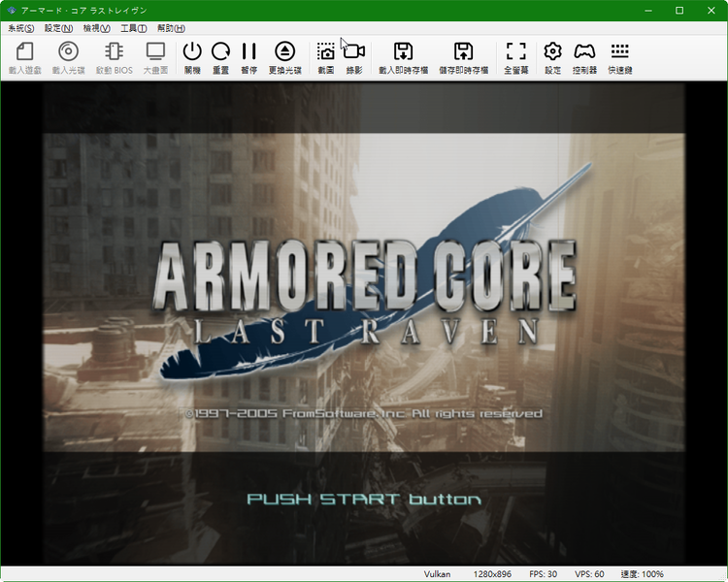Open the 控制器 (controller) settings icon
This screenshot has width=728, height=582.
point(584,57)
